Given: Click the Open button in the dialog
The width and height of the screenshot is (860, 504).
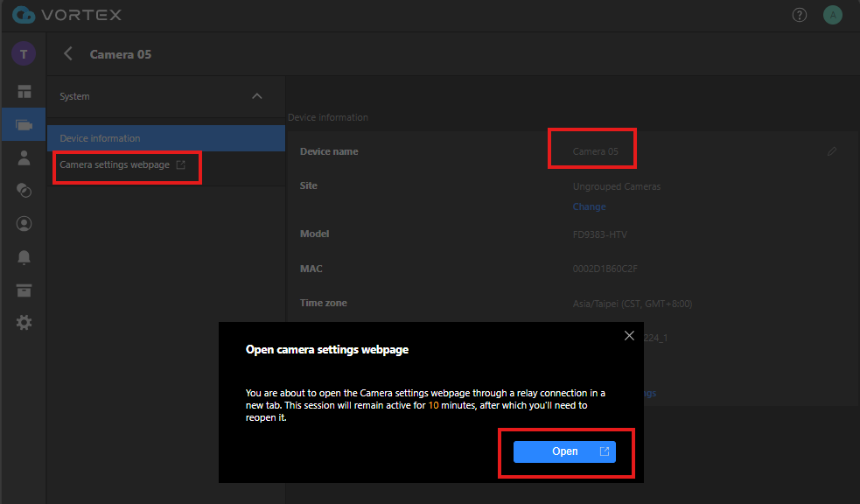Looking at the screenshot, I should [x=564, y=451].
